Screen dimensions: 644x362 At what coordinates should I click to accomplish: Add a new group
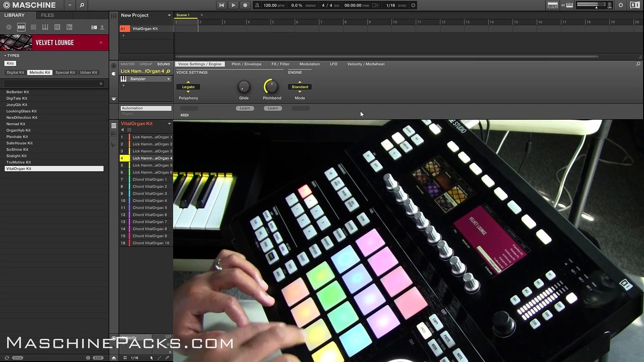pos(123,36)
